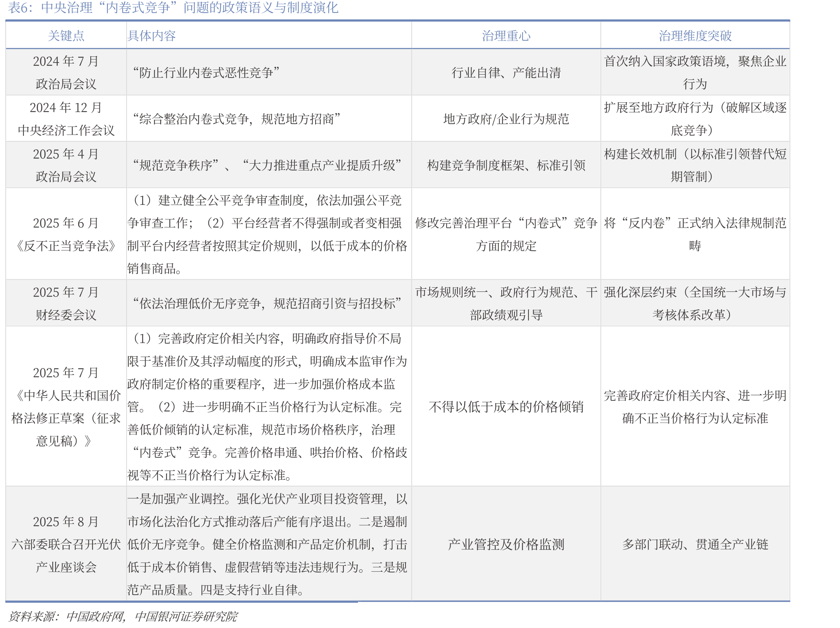This screenshot has width=840, height=628.
Task: Click the source note '资料来源：中国政府网，中国银河证券研究院'
Action: (123, 617)
